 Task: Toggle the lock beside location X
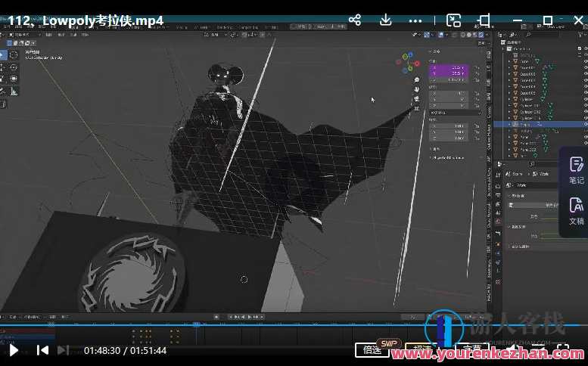coord(477,67)
